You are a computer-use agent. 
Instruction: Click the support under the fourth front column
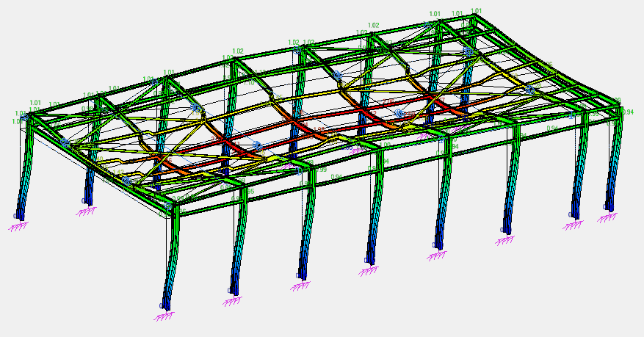click(x=369, y=270)
